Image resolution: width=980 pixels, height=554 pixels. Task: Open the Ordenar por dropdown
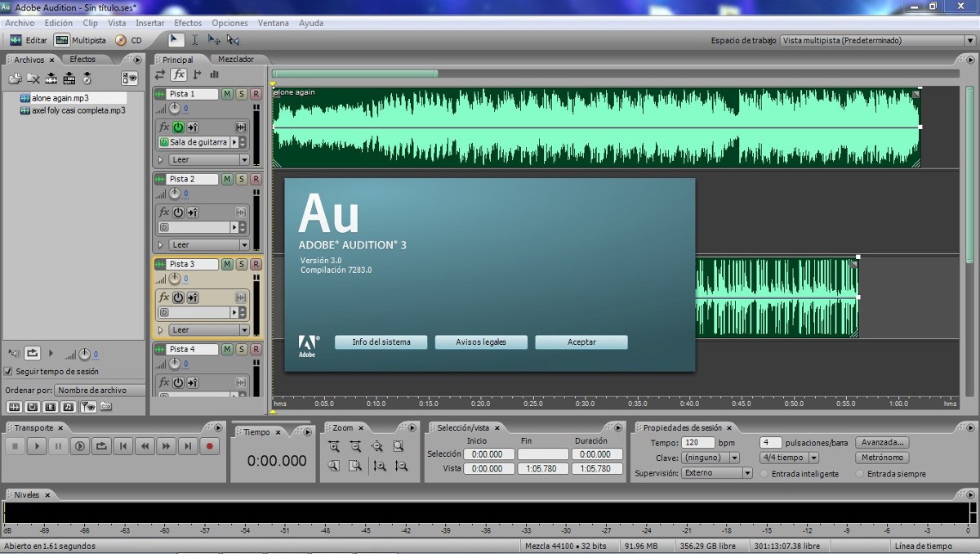tap(100, 391)
